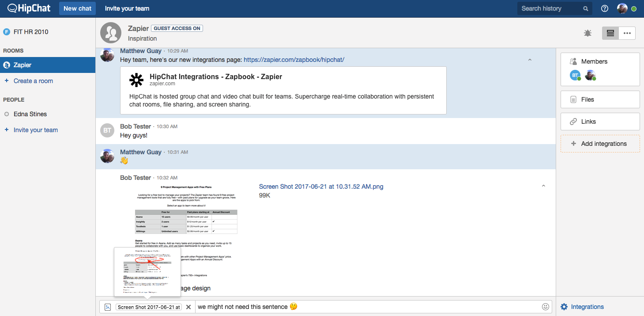Click the message text input
The height and width of the screenshot is (316, 644).
(369, 307)
